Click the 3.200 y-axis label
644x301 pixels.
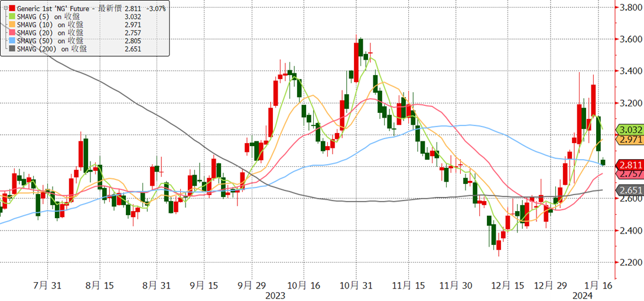(x=631, y=103)
